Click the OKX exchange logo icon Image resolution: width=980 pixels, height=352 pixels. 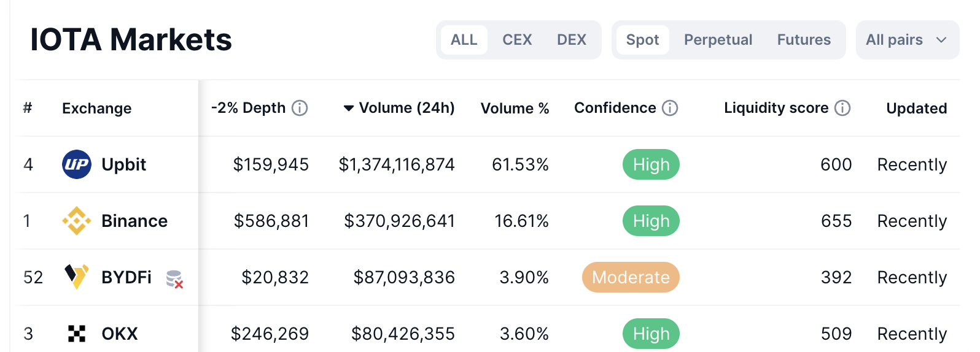(77, 334)
